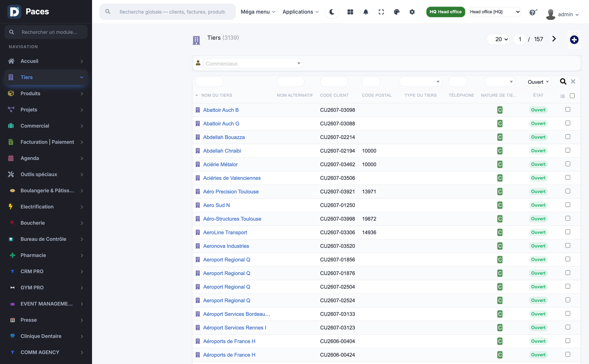Sort by Code client column header
589x364 pixels.
(334, 95)
